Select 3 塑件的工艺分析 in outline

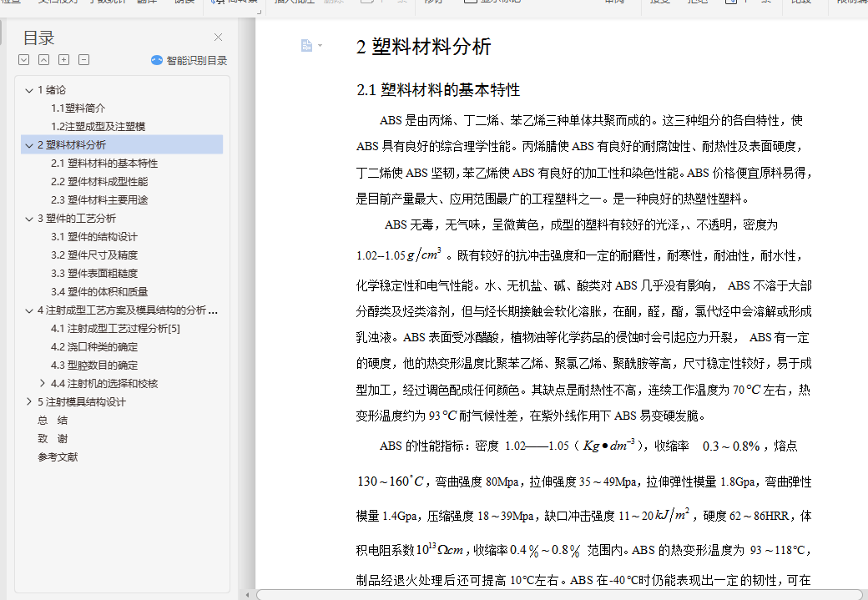(x=77, y=219)
